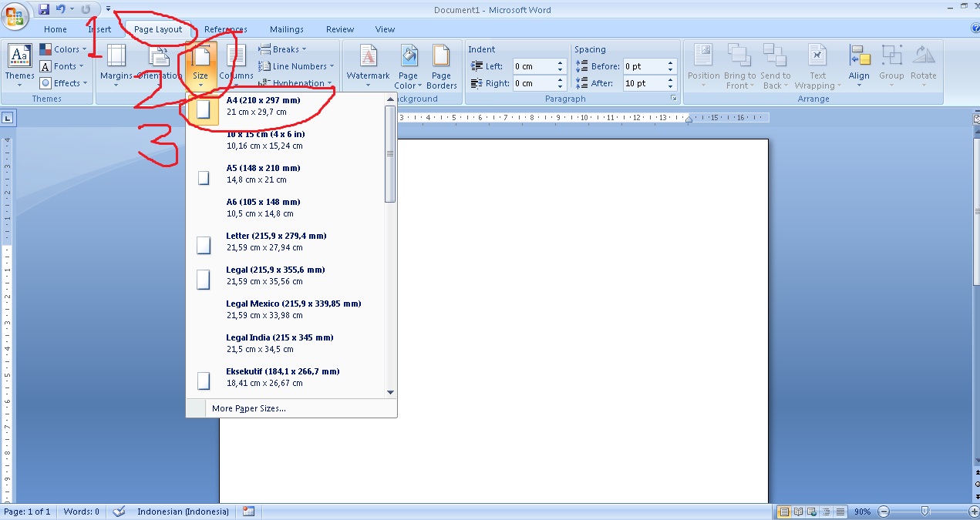Screen dimensions: 980x520
Task: Click Send to Back button
Action: click(x=775, y=66)
